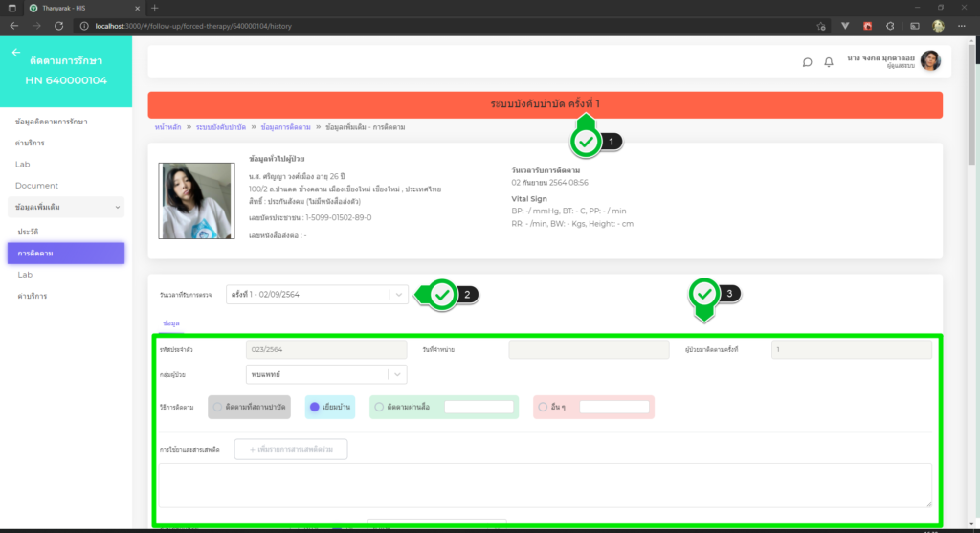
Task: Open Document in the sidebar menu
Action: click(x=37, y=186)
